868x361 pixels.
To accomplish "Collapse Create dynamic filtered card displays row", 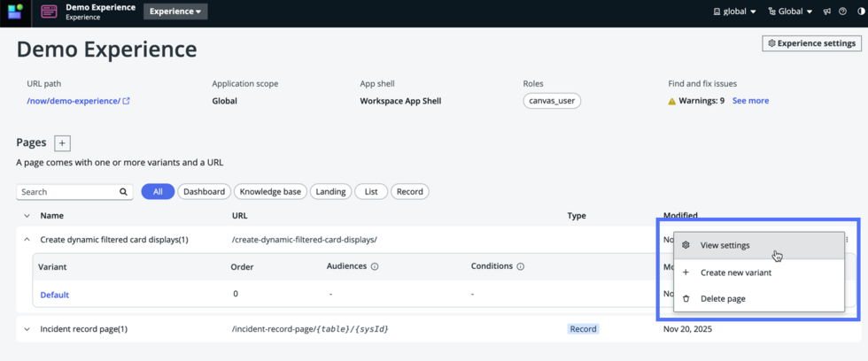I will point(27,240).
